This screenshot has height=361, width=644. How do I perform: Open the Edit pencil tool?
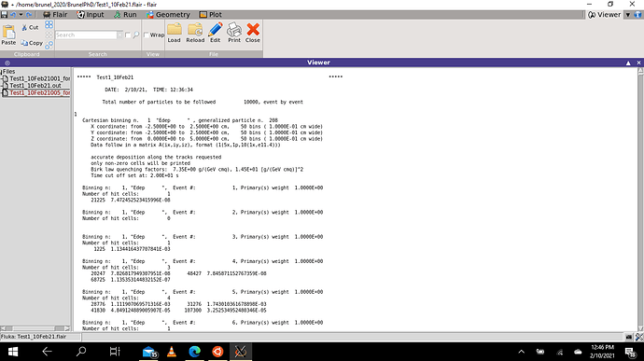216,33
